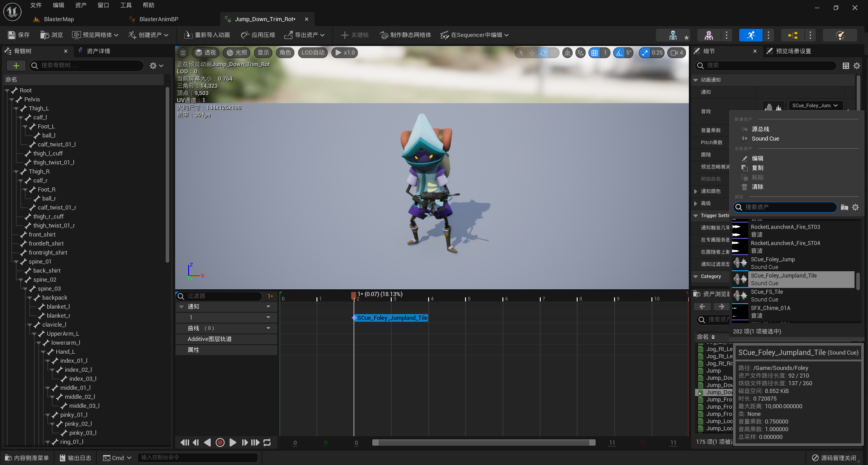Open skeleton tree settings gear

pos(156,66)
